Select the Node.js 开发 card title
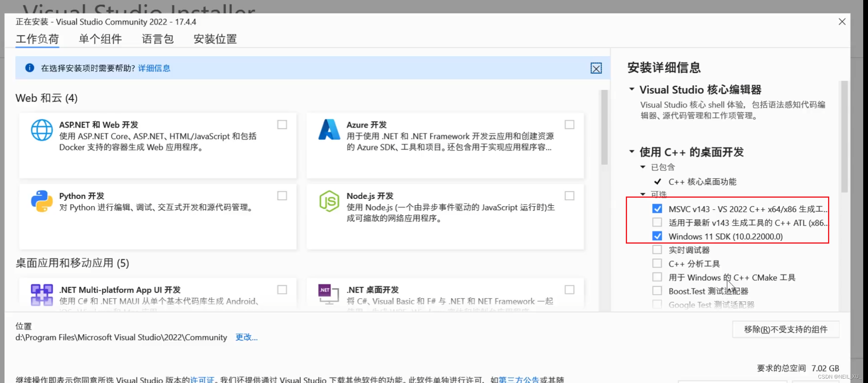This screenshot has height=383, width=868. click(x=370, y=196)
